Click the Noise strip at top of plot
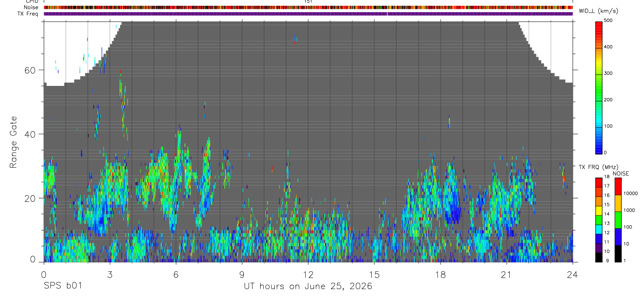 (308, 7)
